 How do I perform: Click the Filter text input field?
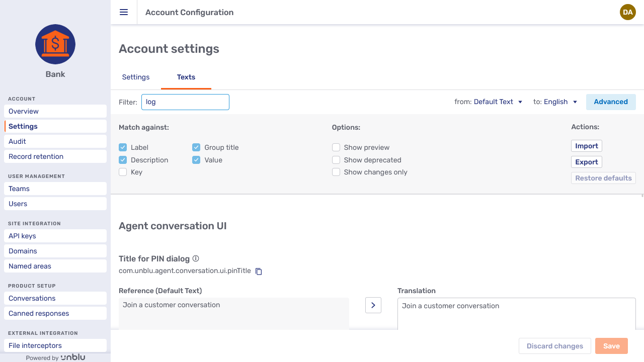coord(185,102)
